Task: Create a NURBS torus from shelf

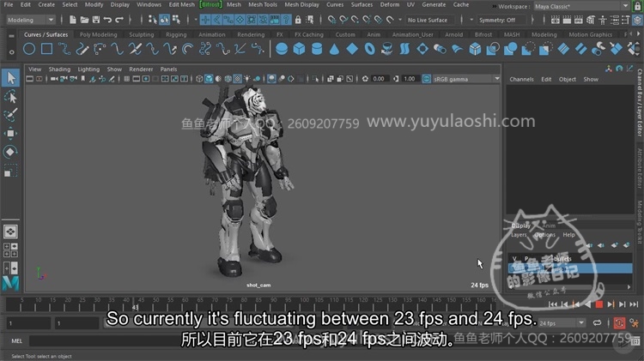Action: tap(369, 49)
